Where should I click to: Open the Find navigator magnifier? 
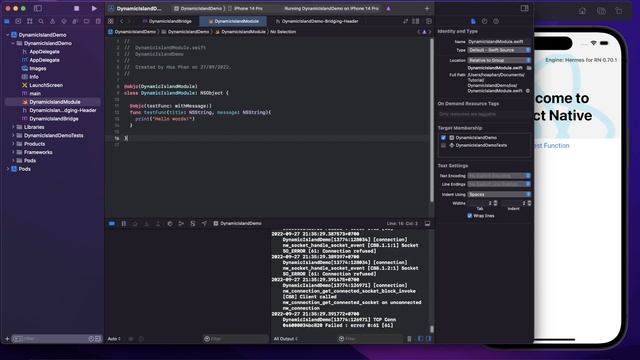point(41,21)
